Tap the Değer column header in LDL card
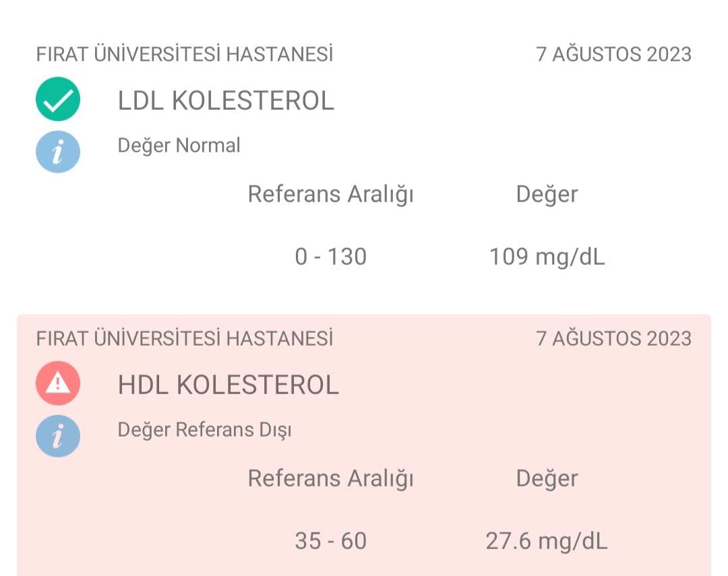Screen dimensions: 728x576 pyautogui.click(x=547, y=195)
